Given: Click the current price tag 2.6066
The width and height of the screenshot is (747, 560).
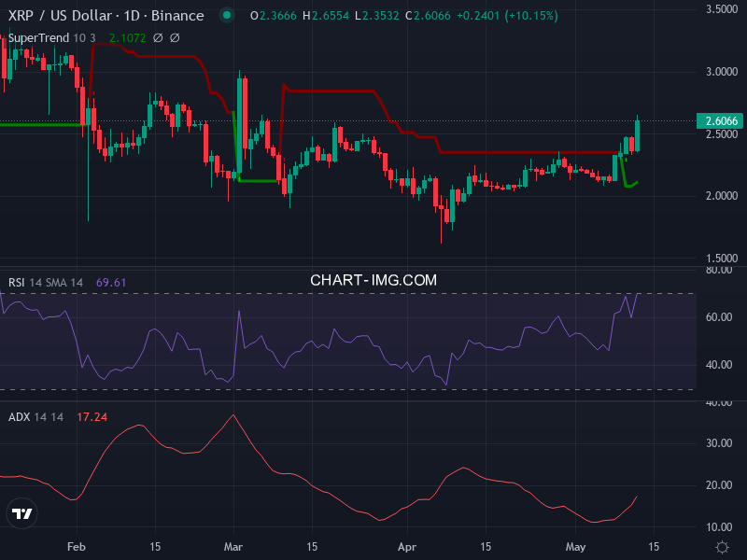Looking at the screenshot, I should [x=720, y=121].
